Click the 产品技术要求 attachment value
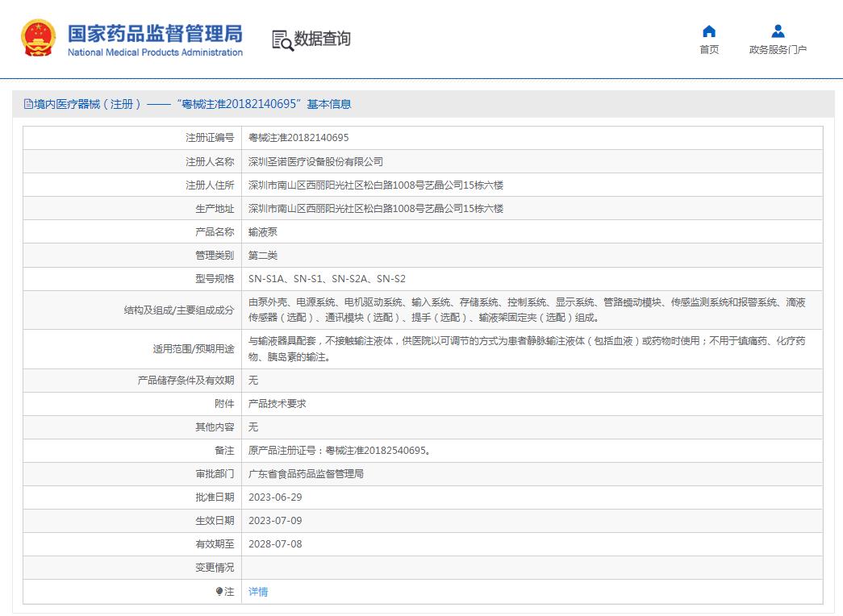This screenshot has height=616, width=843. (x=277, y=404)
